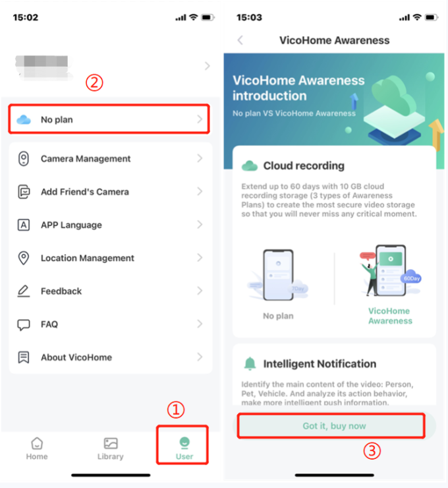Image resolution: width=448 pixels, height=488 pixels.
Task: Tap the Camera Management camera icon
Action: point(24,159)
